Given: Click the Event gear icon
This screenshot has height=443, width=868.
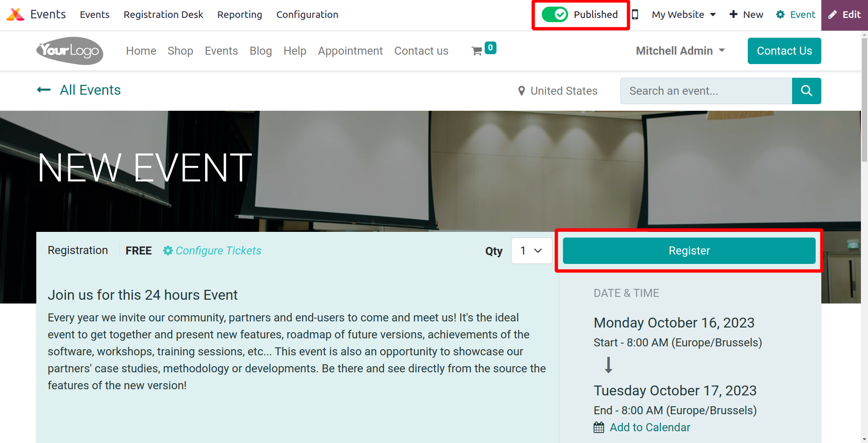Looking at the screenshot, I should 780,15.
